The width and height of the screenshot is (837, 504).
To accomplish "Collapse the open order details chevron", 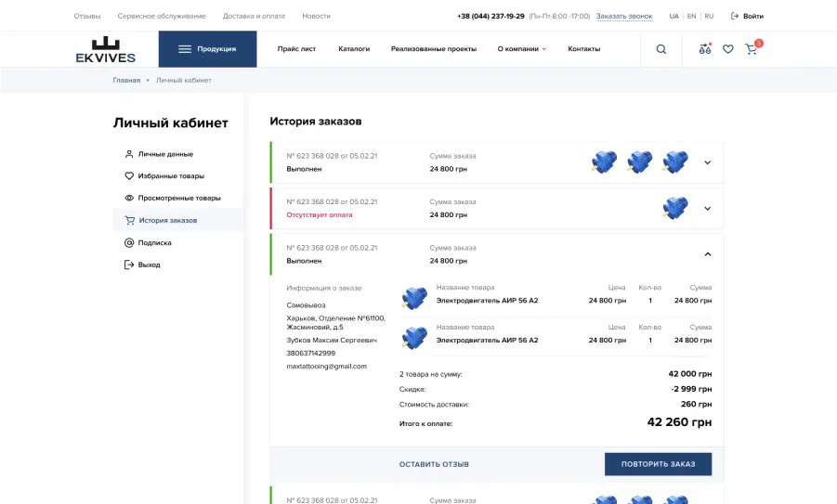I will (x=707, y=254).
